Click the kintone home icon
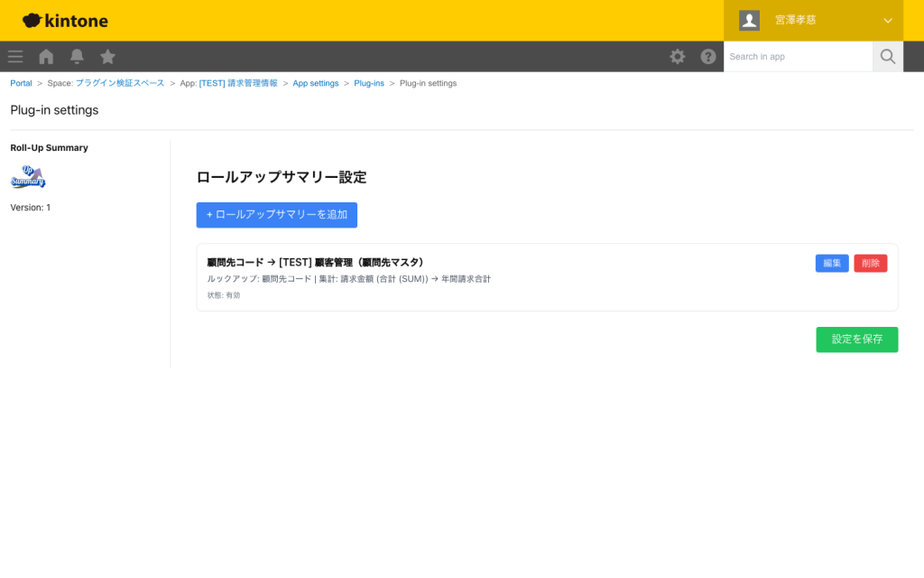924x578 pixels. click(x=45, y=56)
